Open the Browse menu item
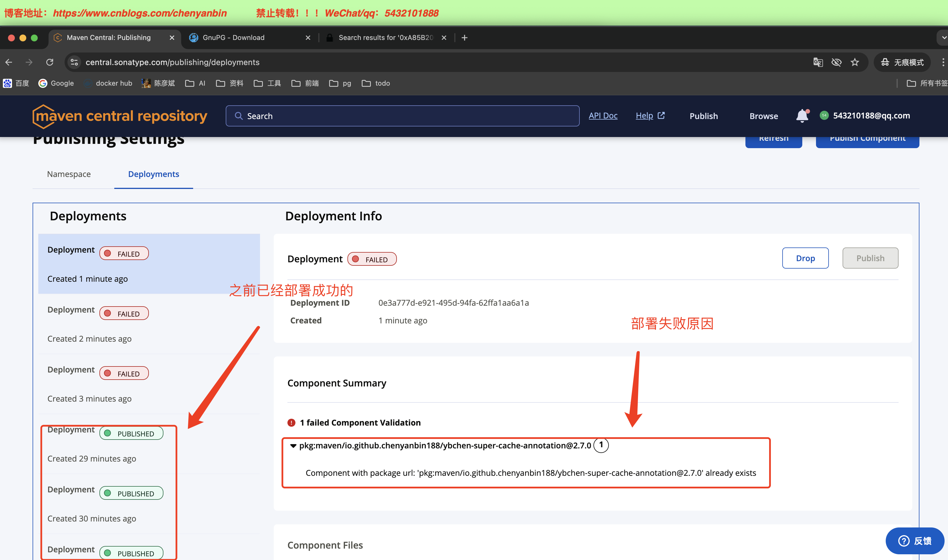Screen dimensions: 948x560 click(x=763, y=116)
